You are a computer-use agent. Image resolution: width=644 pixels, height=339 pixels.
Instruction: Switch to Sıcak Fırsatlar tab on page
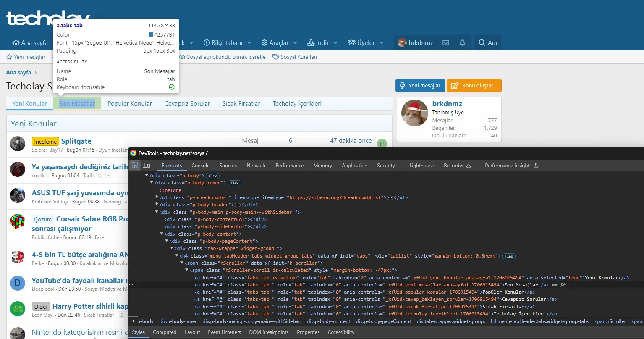(x=241, y=104)
